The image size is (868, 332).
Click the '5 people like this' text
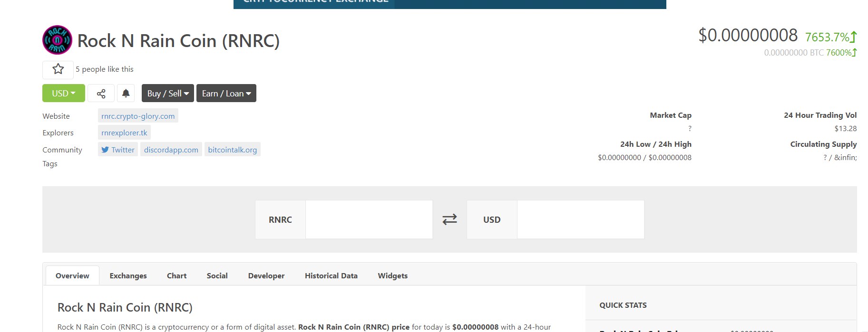coord(105,69)
